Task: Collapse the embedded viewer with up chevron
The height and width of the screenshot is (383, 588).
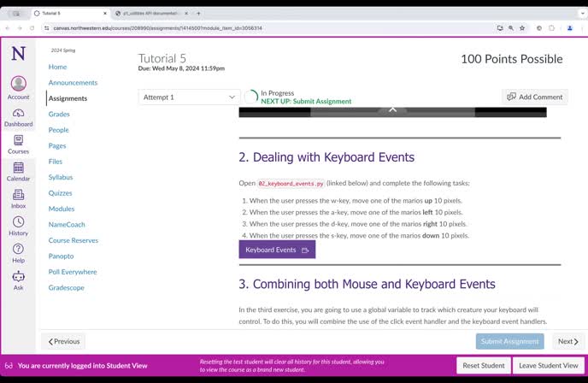Action: click(392, 109)
